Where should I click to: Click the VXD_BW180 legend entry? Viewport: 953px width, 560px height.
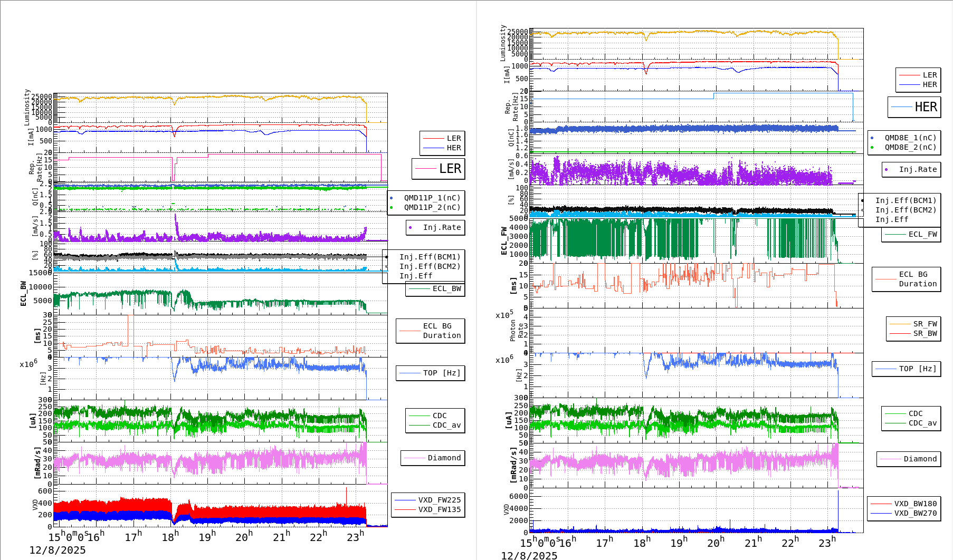pyautogui.click(x=904, y=504)
